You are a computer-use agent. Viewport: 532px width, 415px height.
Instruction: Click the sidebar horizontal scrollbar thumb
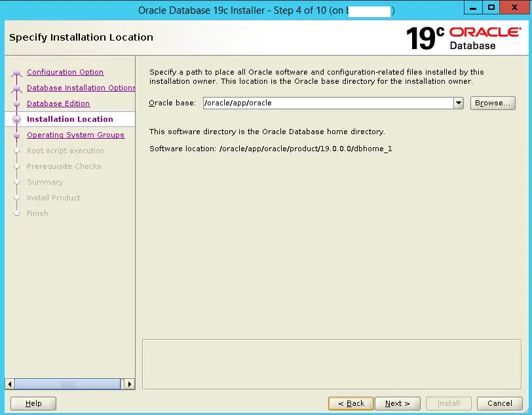coord(68,384)
